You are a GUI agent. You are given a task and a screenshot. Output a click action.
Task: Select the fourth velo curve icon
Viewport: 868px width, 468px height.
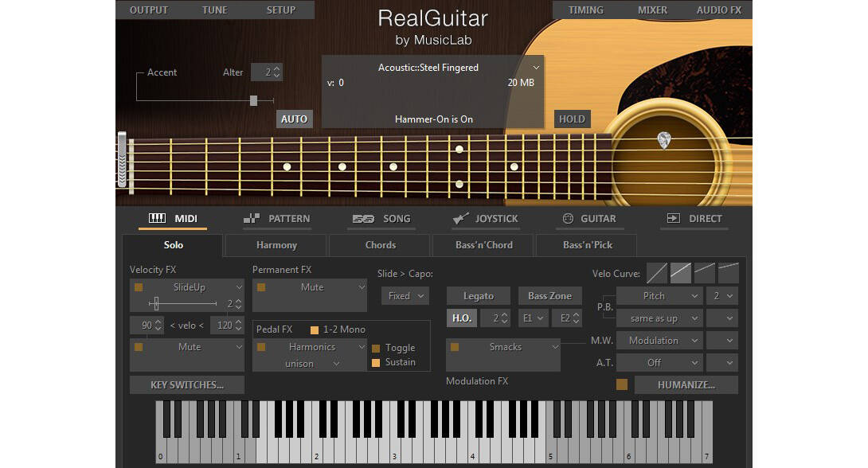[x=728, y=273]
